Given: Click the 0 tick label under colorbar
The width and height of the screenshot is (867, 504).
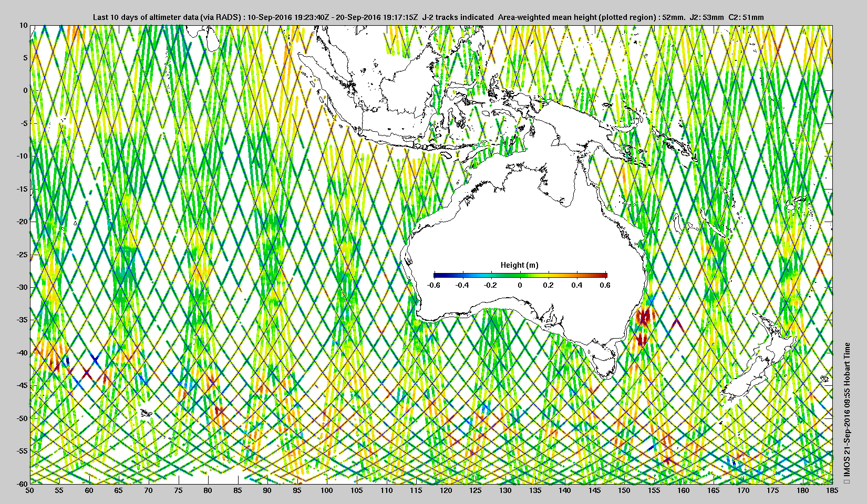Looking at the screenshot, I should coord(520,285).
